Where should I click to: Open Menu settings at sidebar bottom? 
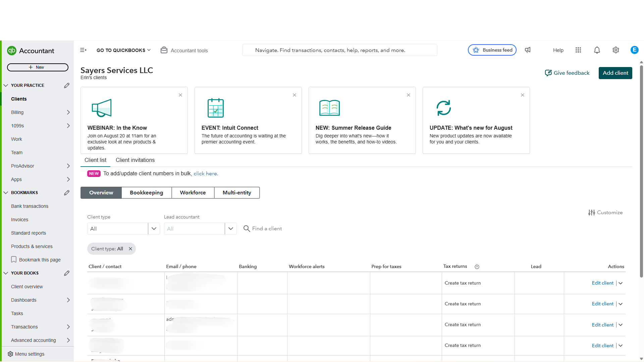(26, 354)
